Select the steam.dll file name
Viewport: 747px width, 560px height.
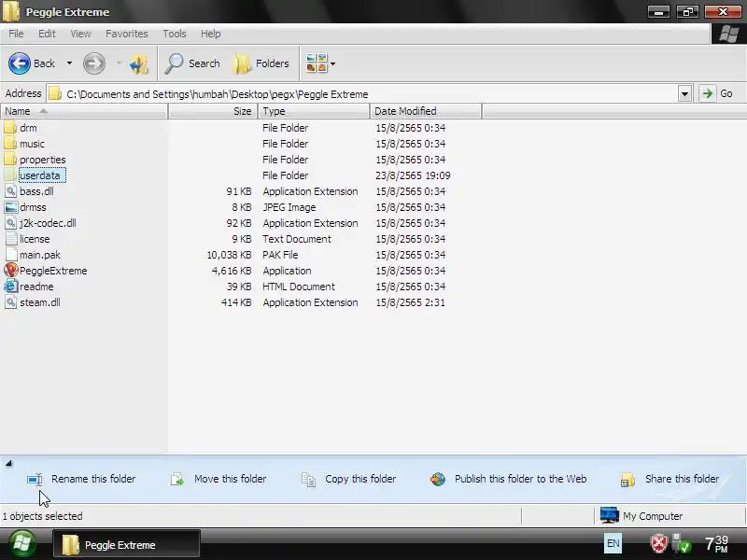tap(40, 302)
